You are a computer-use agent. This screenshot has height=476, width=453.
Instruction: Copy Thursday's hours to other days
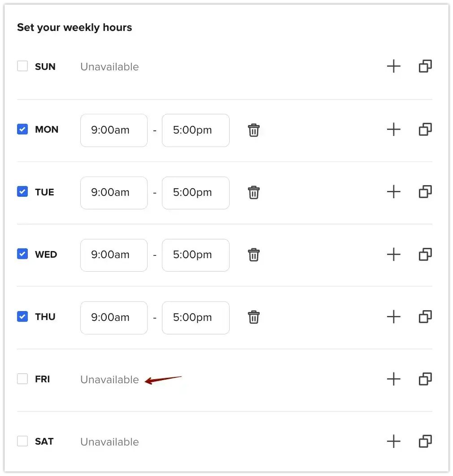click(425, 317)
